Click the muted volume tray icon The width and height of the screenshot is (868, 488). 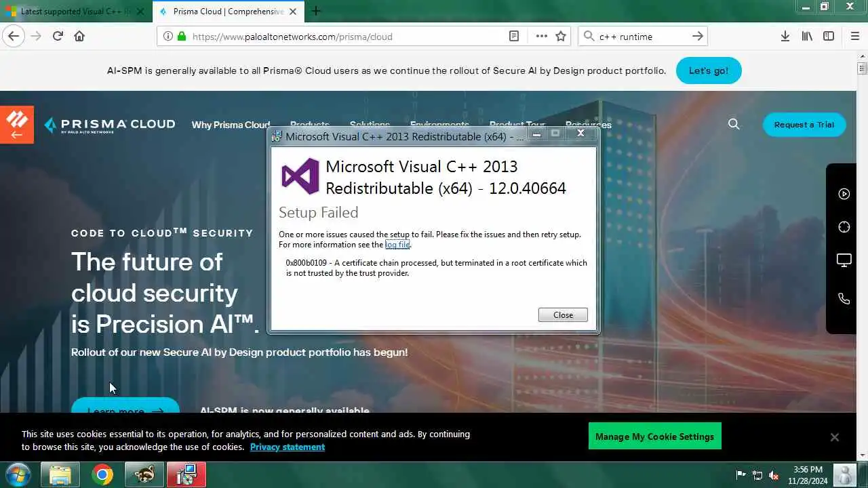pos(774,475)
